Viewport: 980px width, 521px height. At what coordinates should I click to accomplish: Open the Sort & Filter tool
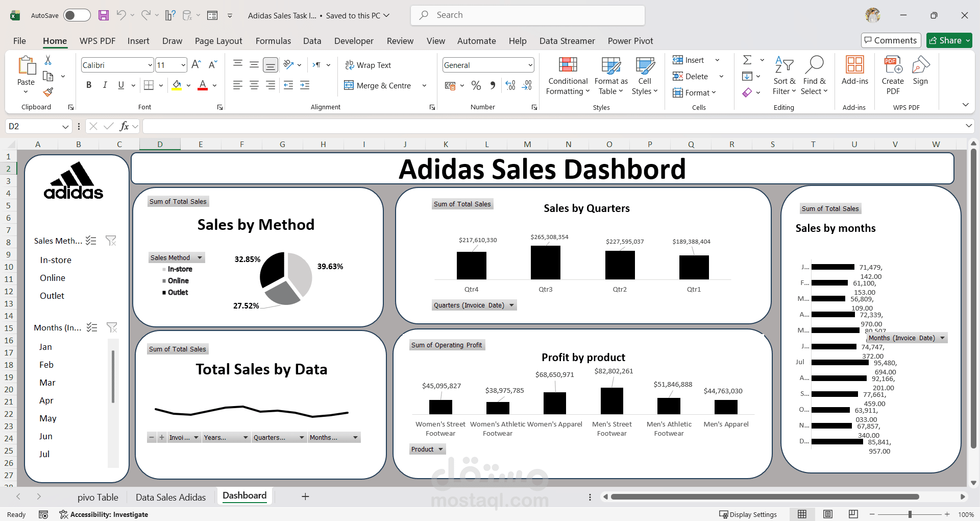(784, 76)
